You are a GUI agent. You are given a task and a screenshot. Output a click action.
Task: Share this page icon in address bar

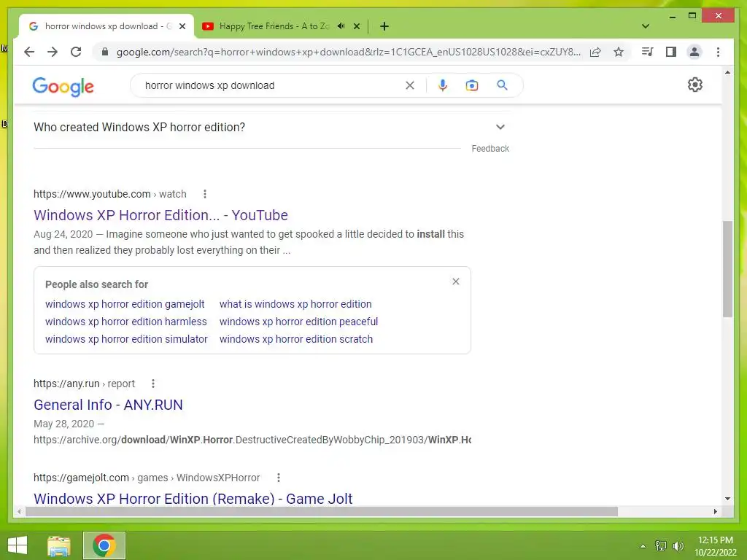(x=595, y=52)
